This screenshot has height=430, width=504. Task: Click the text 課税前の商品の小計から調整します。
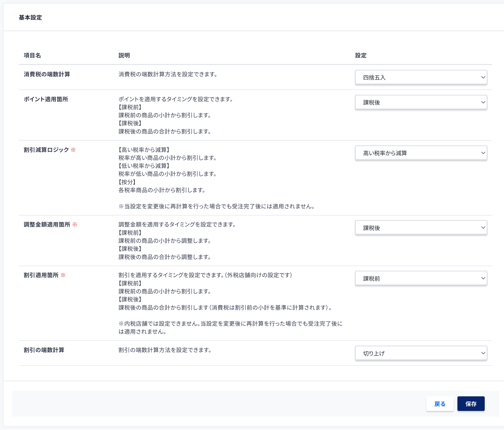coord(165,241)
